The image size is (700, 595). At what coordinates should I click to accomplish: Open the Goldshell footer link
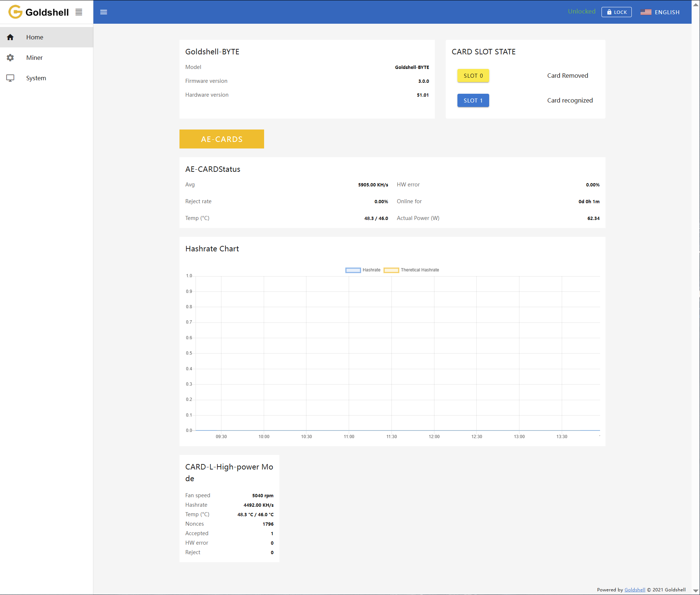coord(635,590)
